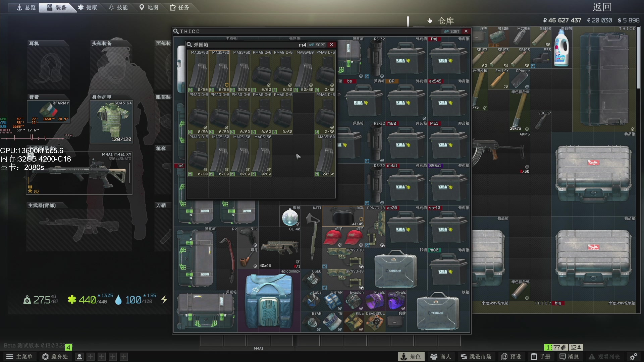The height and width of the screenshot is (362, 644).
Task: Open the 地图 map tab
Action: 149,7
